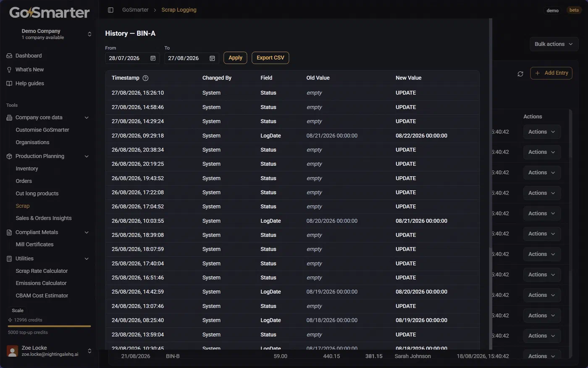Open Sales & Orders Insights

coord(44,218)
